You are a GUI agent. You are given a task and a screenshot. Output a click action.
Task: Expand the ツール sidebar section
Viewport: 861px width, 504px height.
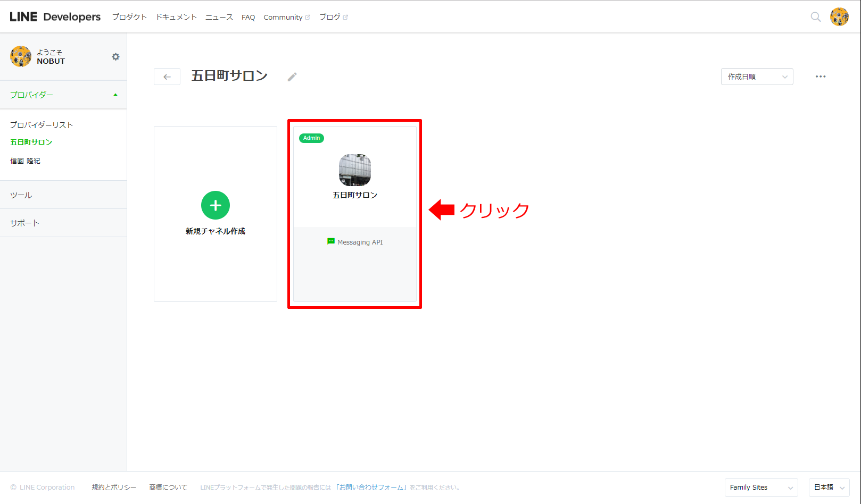click(x=63, y=195)
